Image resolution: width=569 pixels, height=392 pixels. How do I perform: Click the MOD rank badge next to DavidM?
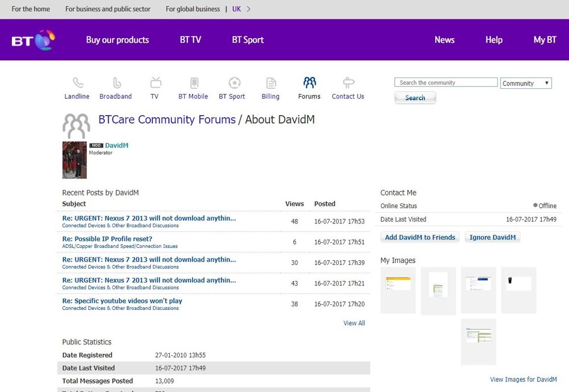96,145
